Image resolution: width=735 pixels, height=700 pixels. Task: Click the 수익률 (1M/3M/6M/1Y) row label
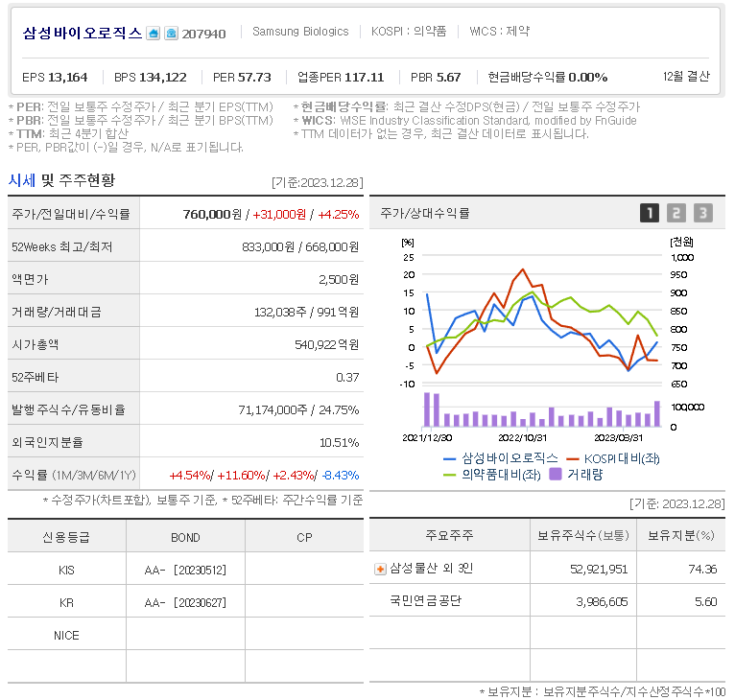pos(74,475)
